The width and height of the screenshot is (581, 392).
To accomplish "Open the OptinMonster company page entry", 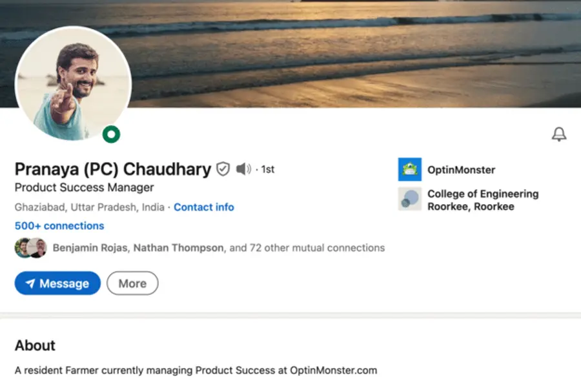I will (460, 170).
